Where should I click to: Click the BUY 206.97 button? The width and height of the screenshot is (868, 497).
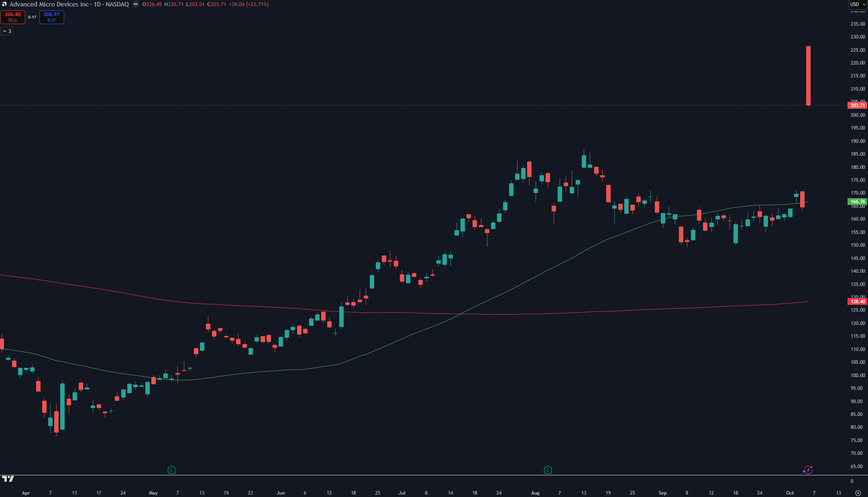pos(51,17)
